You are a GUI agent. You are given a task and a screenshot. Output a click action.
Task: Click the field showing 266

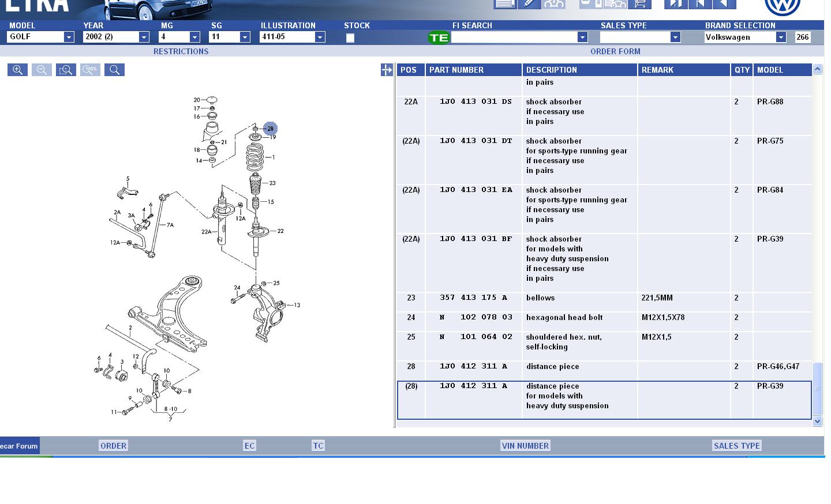click(803, 37)
